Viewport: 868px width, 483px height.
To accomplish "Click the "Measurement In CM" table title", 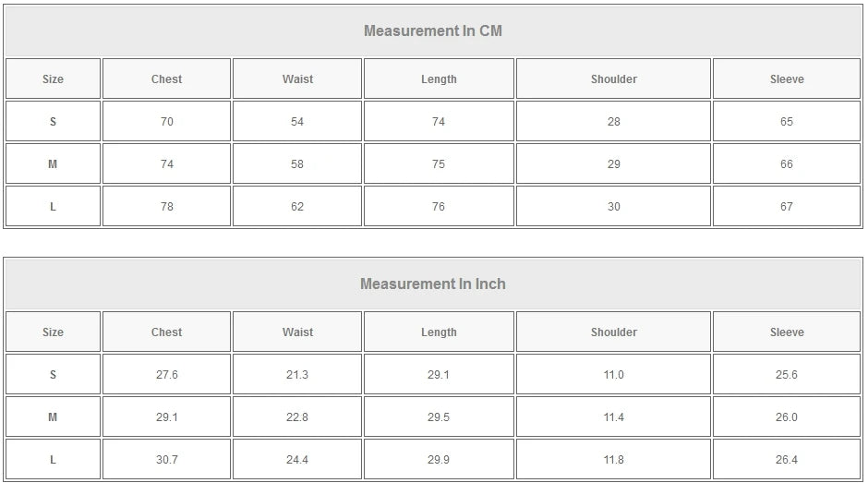I will point(433,30).
